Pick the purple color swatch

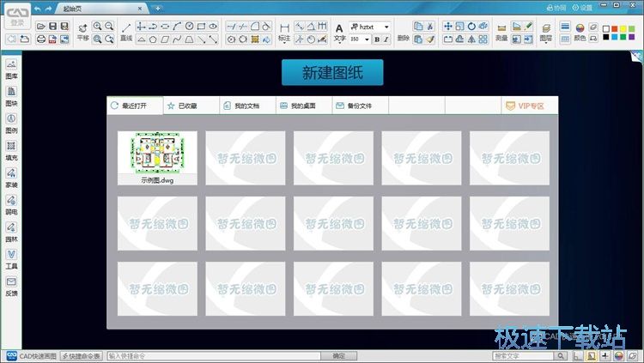632,37
